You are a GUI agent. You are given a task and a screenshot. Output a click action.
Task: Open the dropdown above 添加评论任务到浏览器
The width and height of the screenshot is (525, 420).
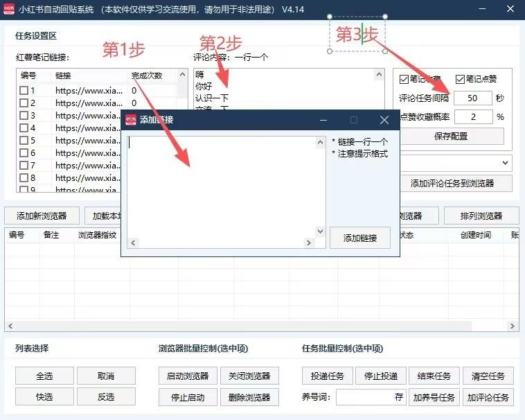pos(506,162)
